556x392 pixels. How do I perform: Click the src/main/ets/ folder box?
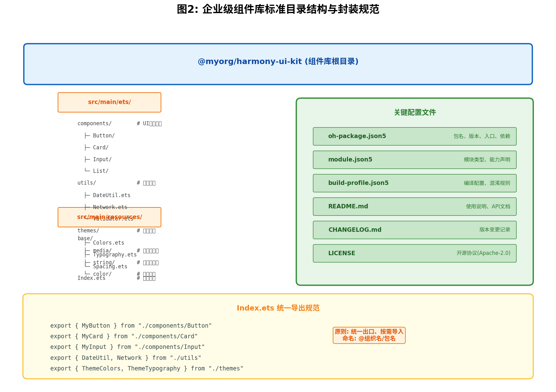109,102
